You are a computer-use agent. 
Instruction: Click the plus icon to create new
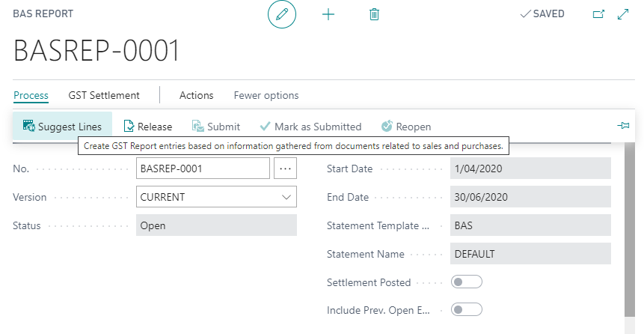point(328,14)
